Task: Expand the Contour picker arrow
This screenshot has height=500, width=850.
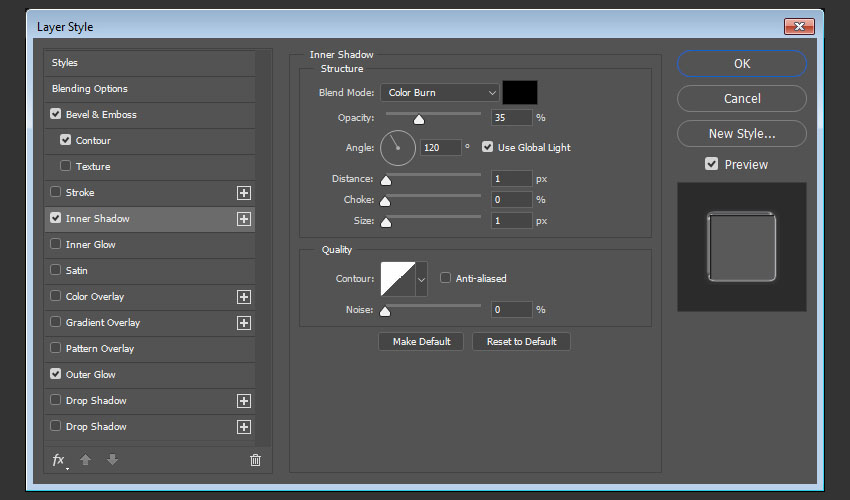Action: pyautogui.click(x=421, y=279)
